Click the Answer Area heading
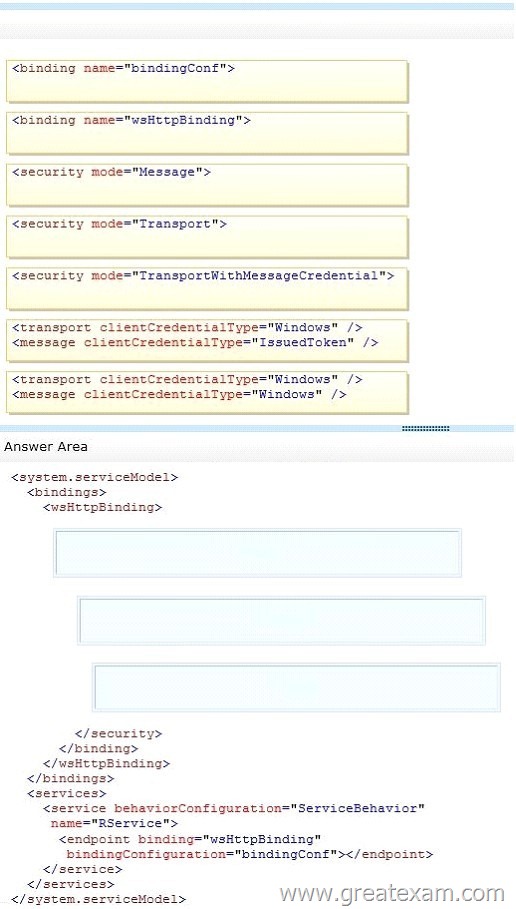The width and height of the screenshot is (516, 909). coord(46,447)
